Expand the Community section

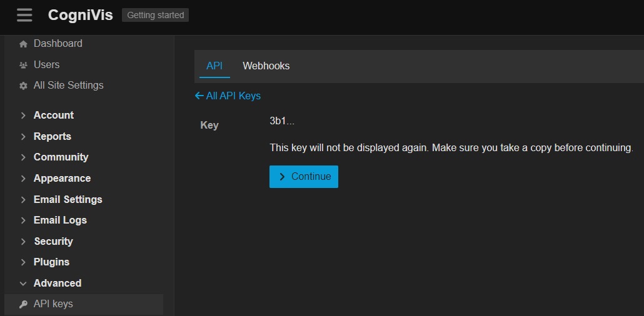pos(61,157)
